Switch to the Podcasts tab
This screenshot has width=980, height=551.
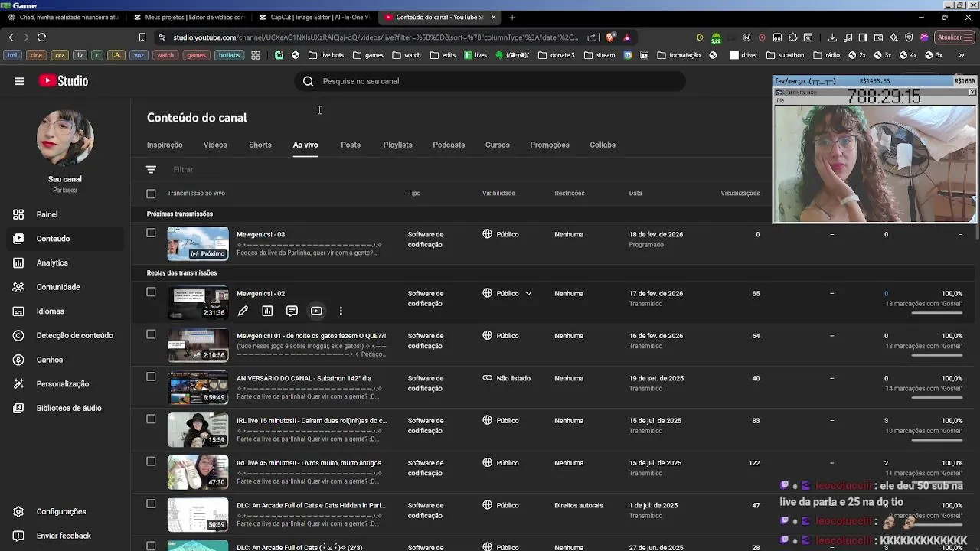tap(449, 145)
